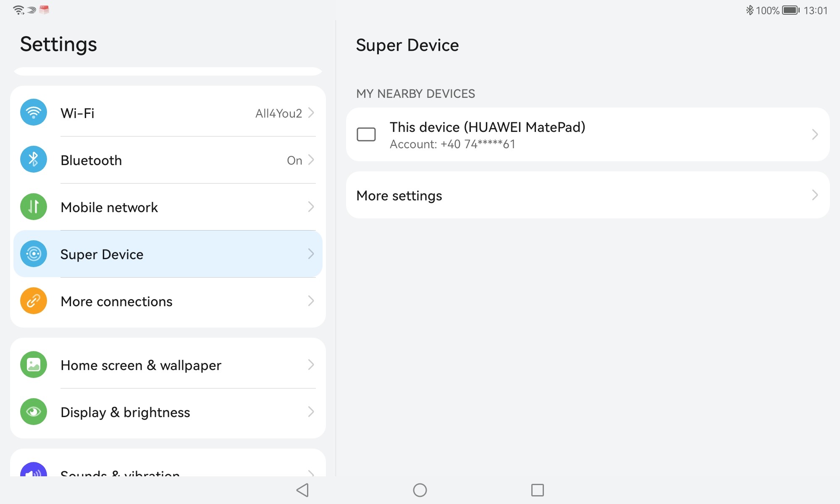Viewport: 840px width, 504px height.
Task: Open More connections label
Action: 116,301
